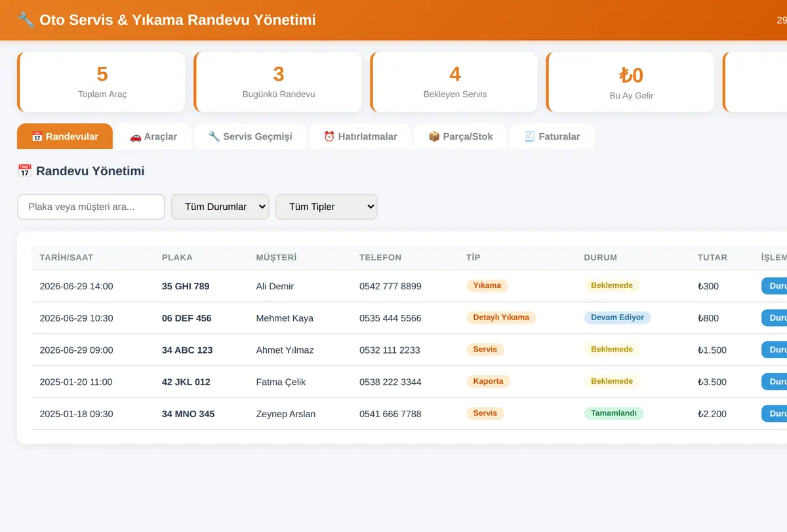The image size is (787, 532).
Task: Go to the Hatırlatmalar tab
Action: tap(360, 136)
